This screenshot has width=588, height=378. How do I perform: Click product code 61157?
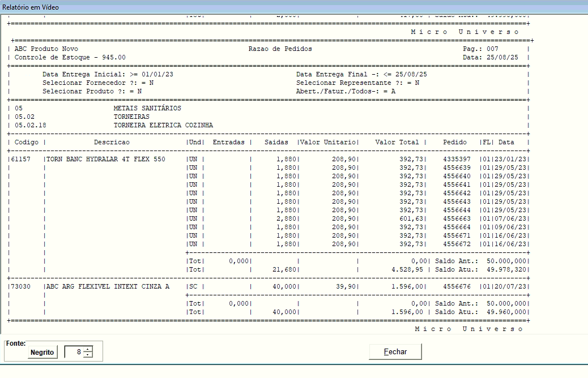click(x=20, y=159)
